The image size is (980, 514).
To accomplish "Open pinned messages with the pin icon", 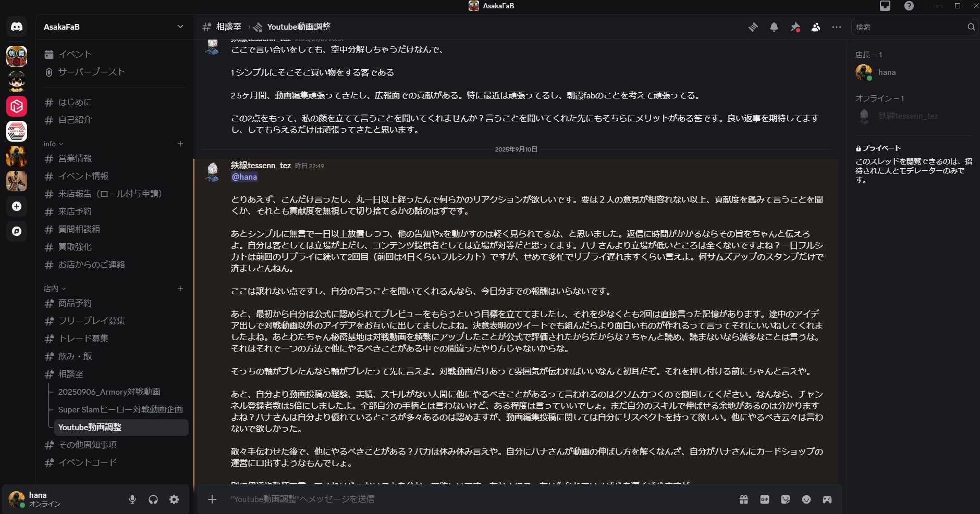I will [795, 27].
